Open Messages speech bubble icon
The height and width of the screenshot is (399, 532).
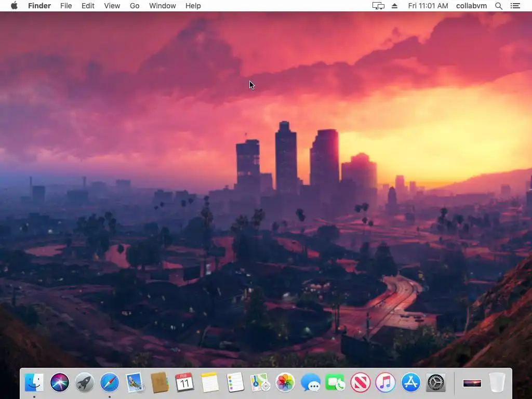click(x=310, y=382)
